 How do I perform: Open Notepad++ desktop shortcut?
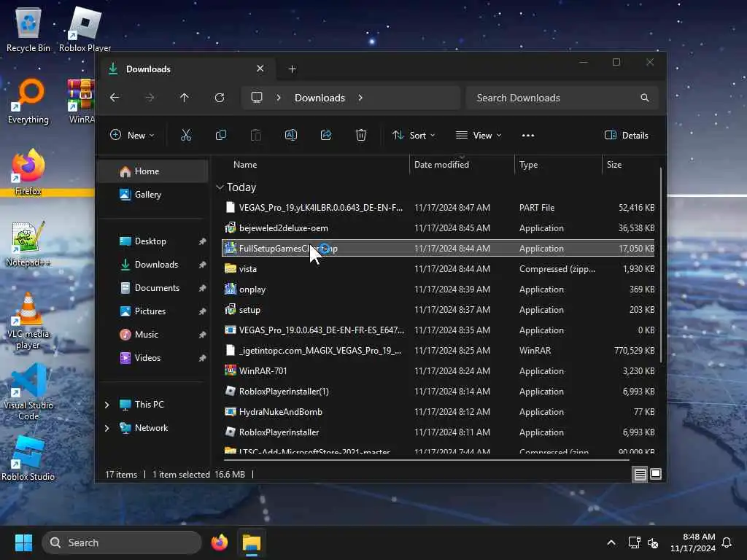point(28,244)
